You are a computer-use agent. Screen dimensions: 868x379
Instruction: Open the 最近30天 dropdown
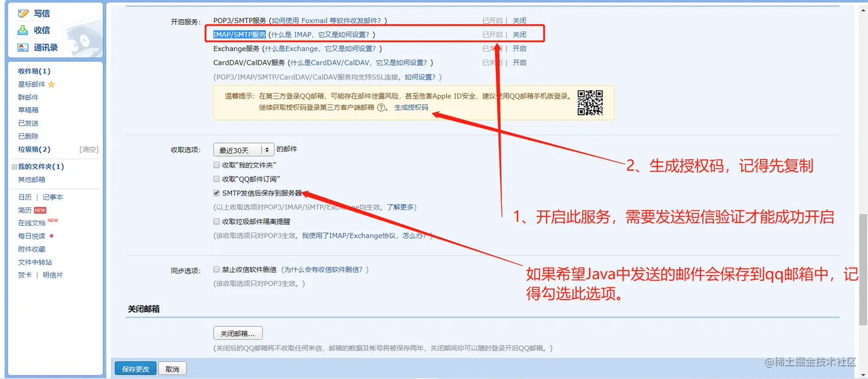[243, 150]
